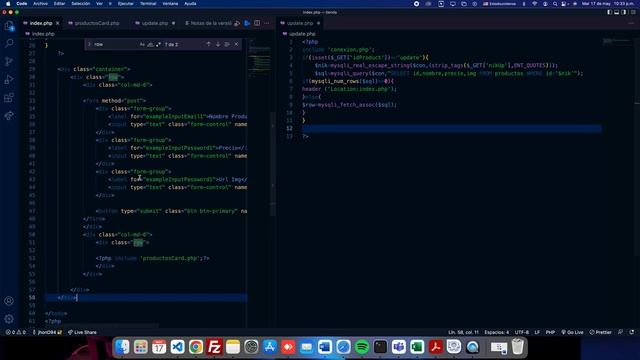
Task: Go to next match in find widget
Action: point(218,44)
